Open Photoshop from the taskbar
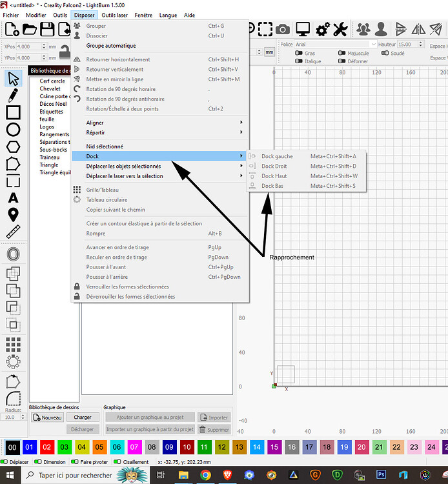Viewport: 448px width, 484px height. click(381, 475)
